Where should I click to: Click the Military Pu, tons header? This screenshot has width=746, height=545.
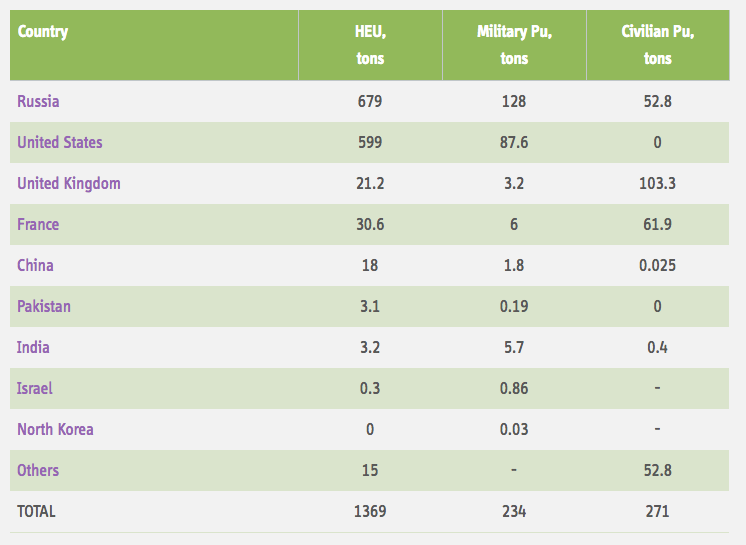pyautogui.click(x=514, y=45)
